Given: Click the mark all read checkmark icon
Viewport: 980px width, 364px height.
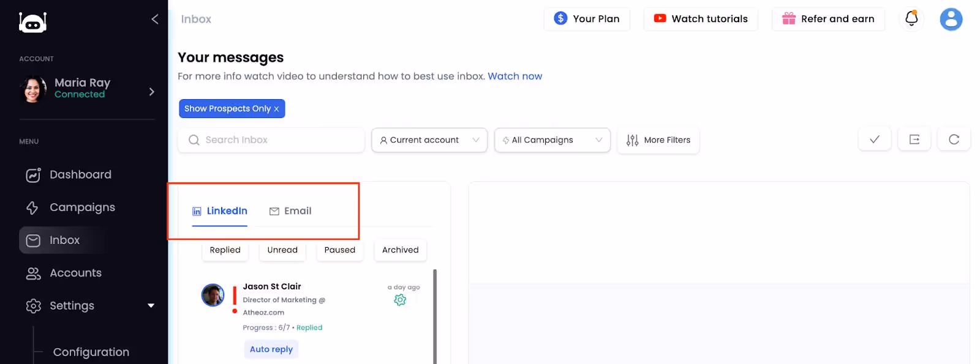Looking at the screenshot, I should point(875,139).
